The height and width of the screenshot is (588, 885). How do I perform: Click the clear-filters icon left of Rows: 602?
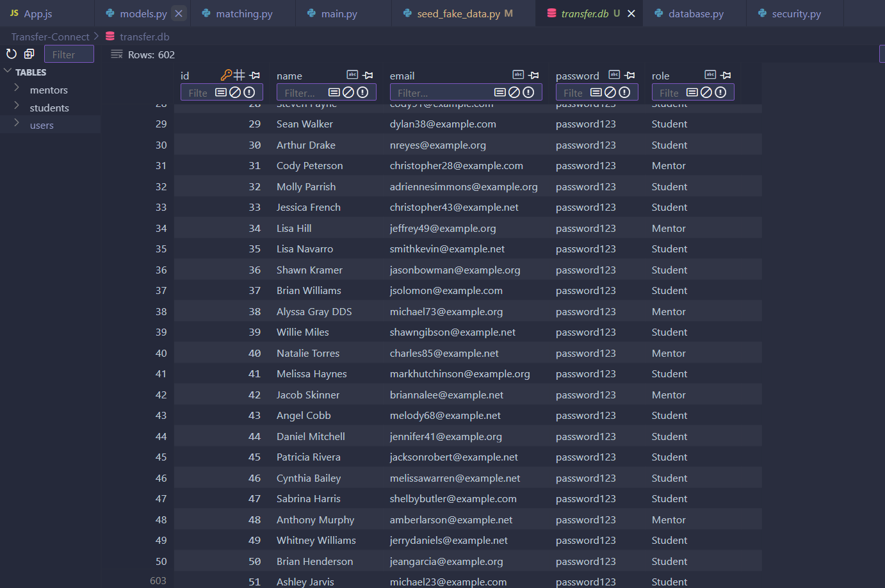click(x=117, y=54)
